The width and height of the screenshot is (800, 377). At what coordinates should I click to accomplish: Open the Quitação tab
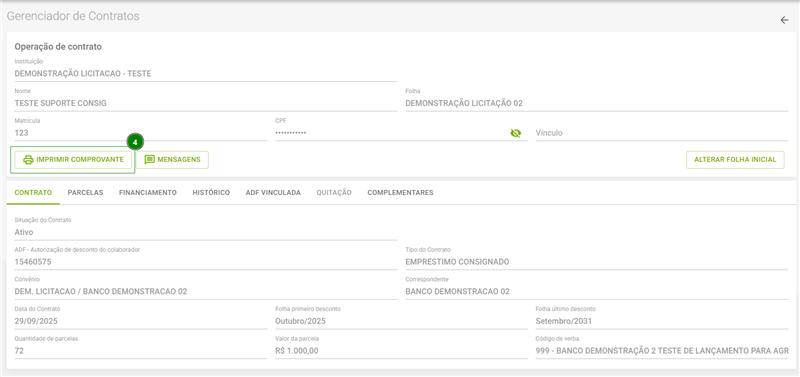click(x=334, y=193)
